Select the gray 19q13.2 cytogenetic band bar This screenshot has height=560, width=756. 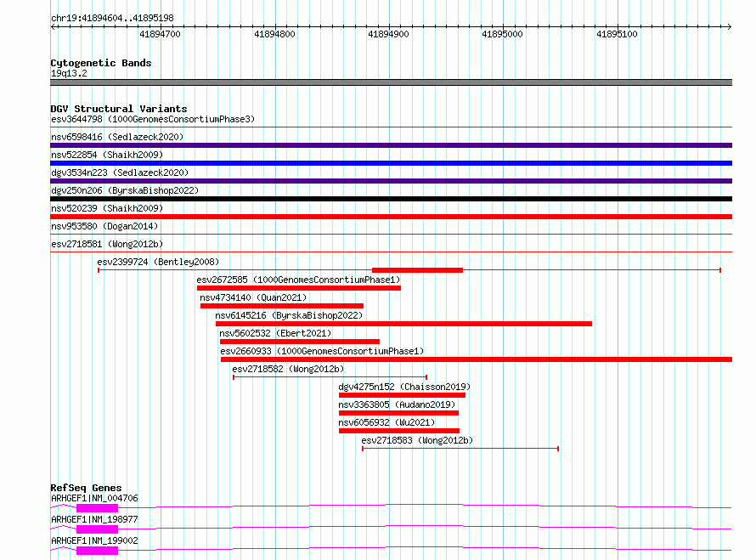(x=391, y=82)
